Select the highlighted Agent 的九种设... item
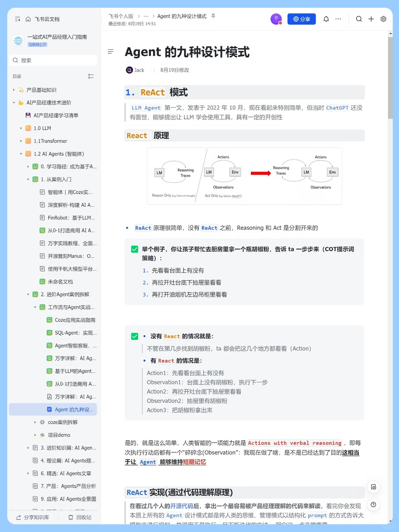This screenshot has width=399, height=532. (x=53, y=410)
